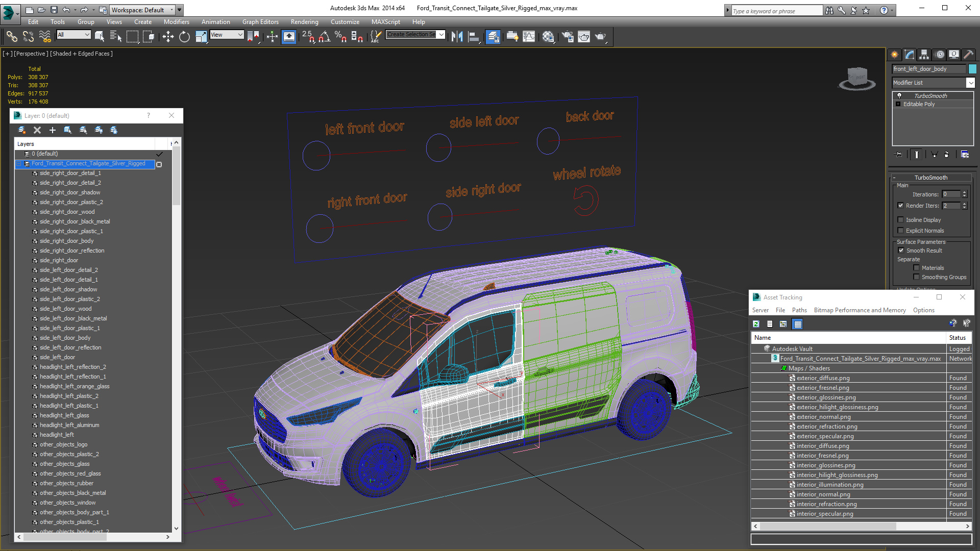
Task: Open the Graph Editors menu
Action: [x=260, y=22]
